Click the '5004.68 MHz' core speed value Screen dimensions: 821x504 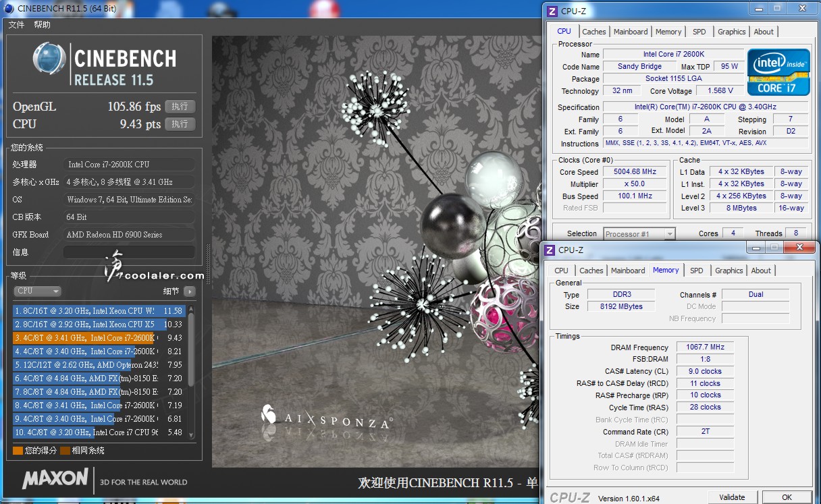(x=635, y=171)
